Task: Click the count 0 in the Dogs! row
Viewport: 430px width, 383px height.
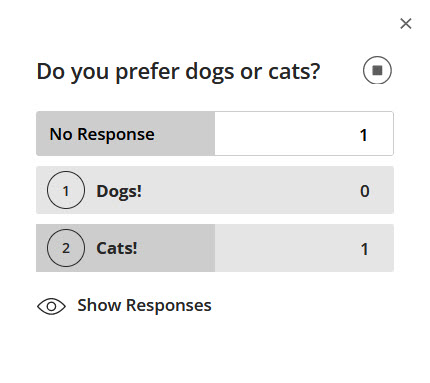Action: pyautogui.click(x=365, y=191)
